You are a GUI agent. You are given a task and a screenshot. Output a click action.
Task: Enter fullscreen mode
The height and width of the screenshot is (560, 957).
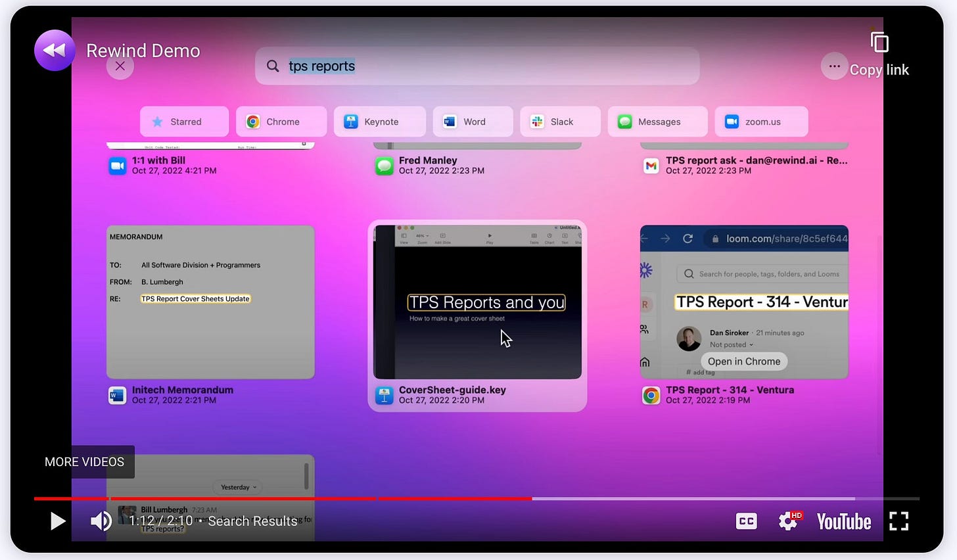[x=899, y=521]
